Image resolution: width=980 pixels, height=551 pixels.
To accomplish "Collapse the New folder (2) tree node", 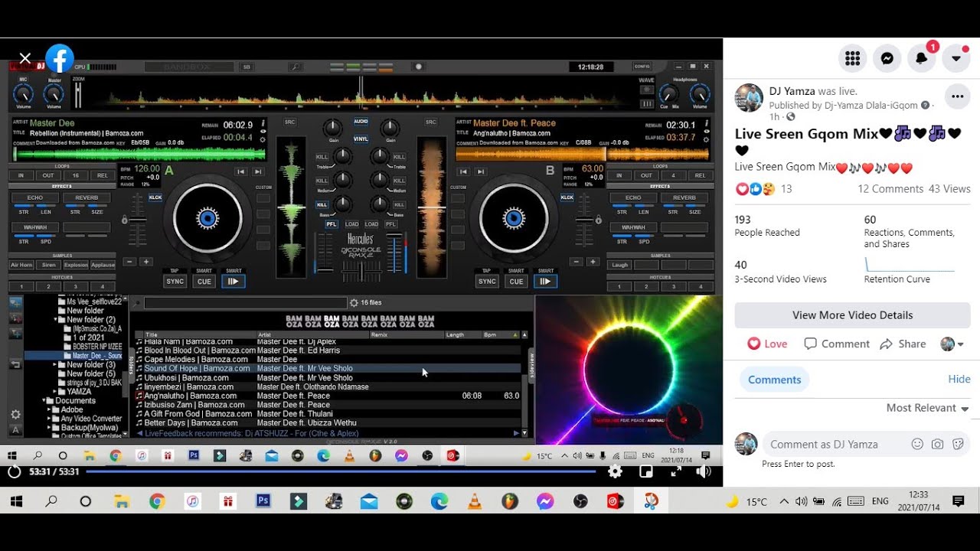I will (x=56, y=320).
